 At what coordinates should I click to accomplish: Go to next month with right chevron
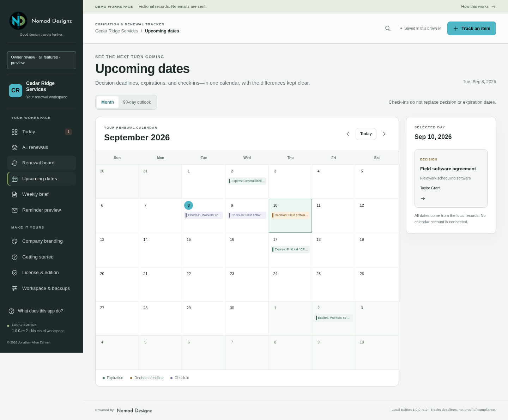pyautogui.click(x=384, y=134)
